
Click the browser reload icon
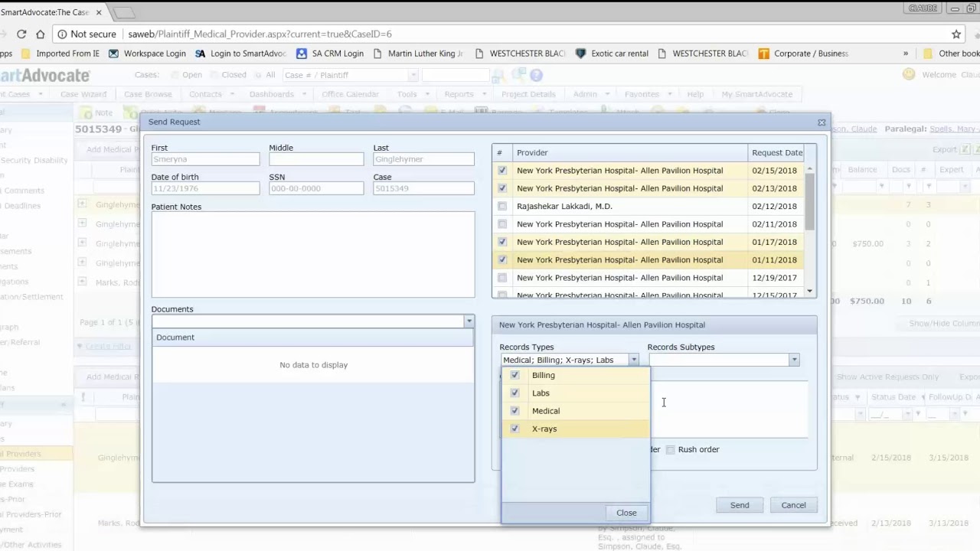coord(21,34)
